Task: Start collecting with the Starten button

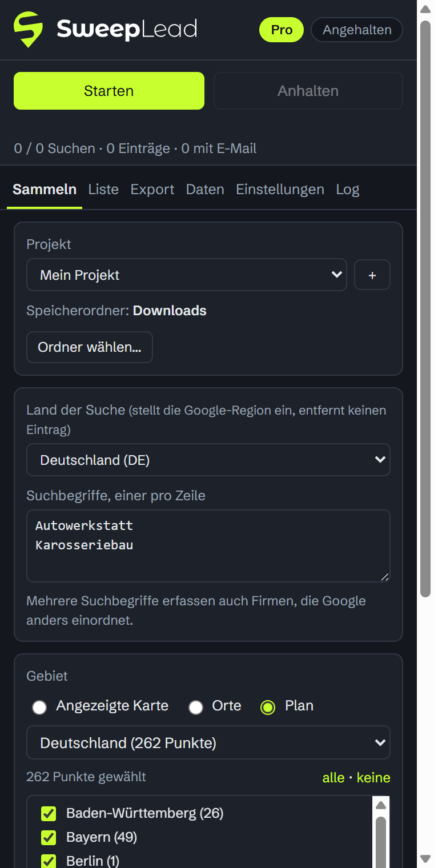Action: (109, 91)
